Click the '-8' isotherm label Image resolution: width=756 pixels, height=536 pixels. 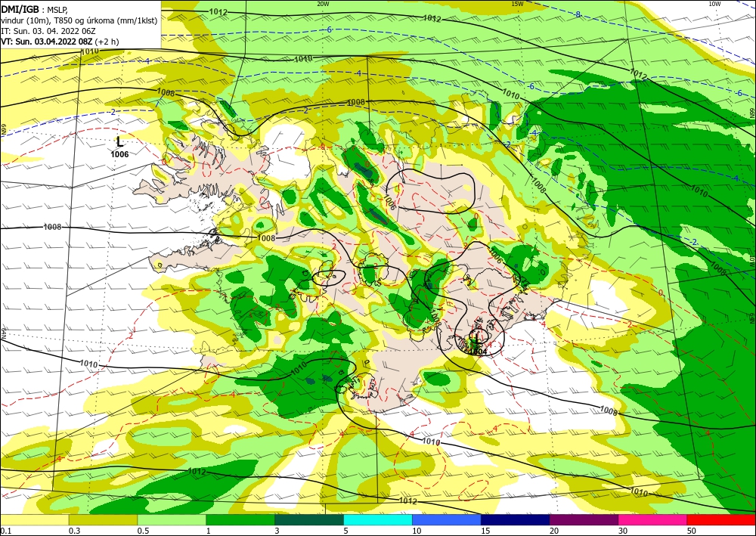(577, 14)
